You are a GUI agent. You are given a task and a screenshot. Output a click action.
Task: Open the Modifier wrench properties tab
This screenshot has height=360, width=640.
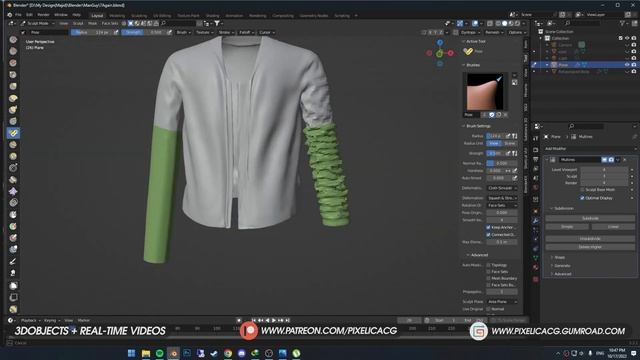coord(536,221)
